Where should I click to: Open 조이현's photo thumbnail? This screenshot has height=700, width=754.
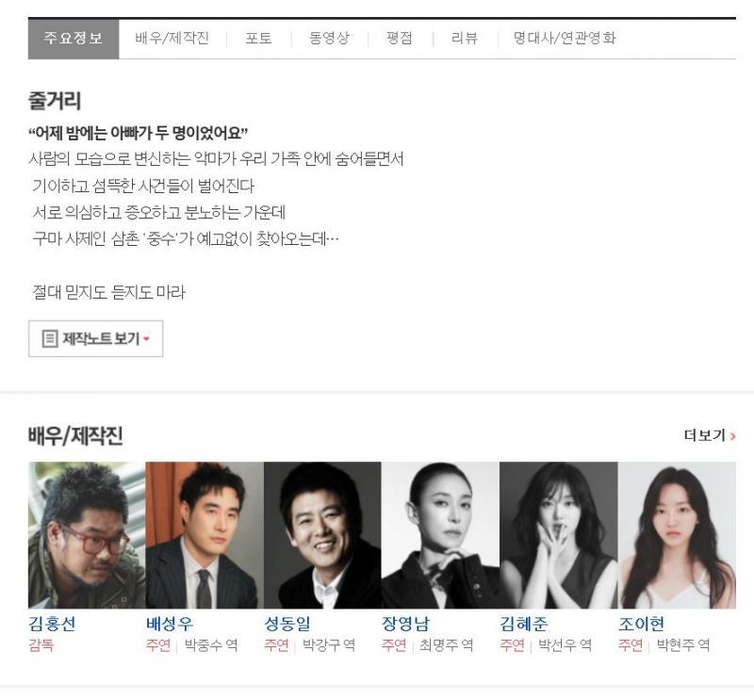677,535
